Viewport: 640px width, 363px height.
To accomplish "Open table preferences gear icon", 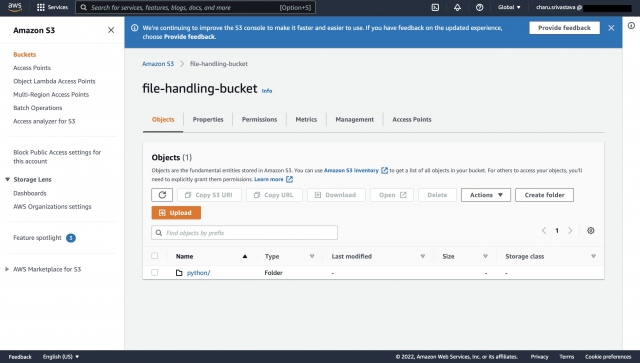I will pyautogui.click(x=591, y=231).
